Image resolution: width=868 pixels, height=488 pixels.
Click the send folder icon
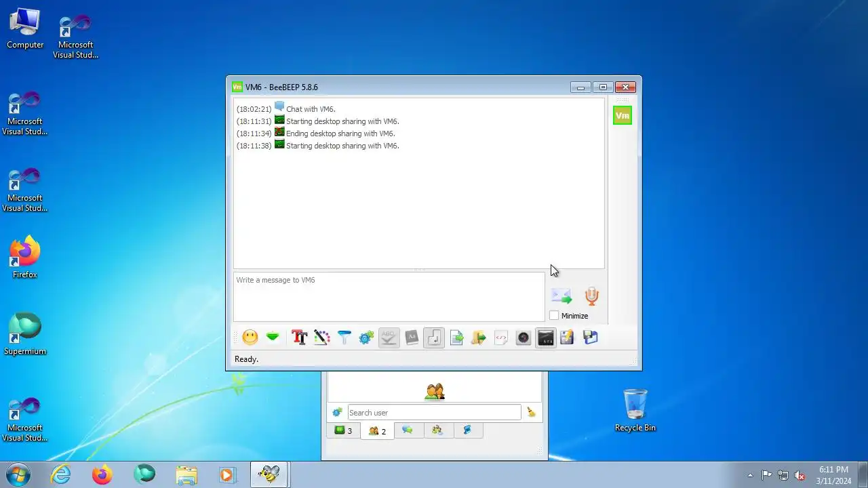479,337
